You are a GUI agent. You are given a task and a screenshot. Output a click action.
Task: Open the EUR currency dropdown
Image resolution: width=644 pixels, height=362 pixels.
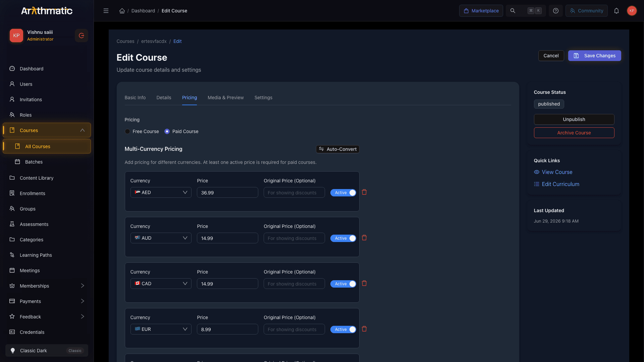[161, 329]
